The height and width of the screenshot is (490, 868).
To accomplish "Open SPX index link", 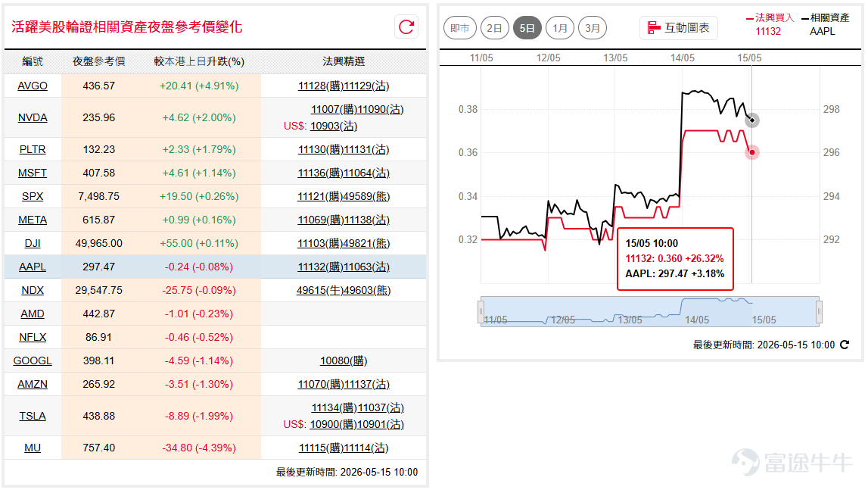I will (x=33, y=196).
